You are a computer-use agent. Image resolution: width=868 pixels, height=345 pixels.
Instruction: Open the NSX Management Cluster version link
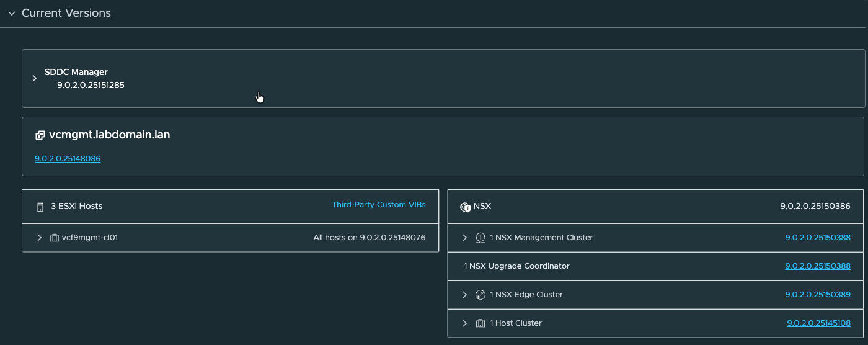pos(817,238)
